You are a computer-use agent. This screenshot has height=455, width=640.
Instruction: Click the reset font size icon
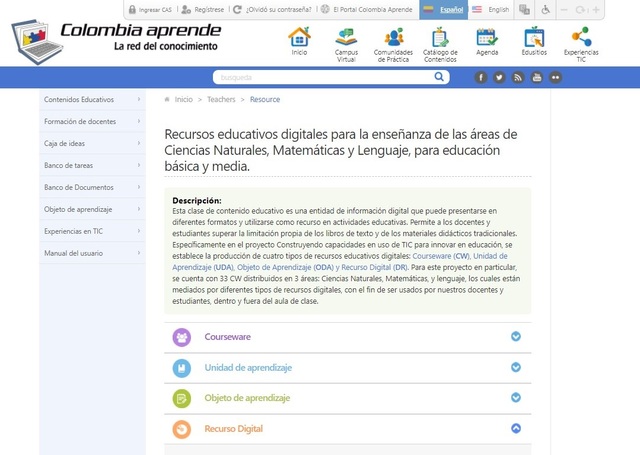(x=580, y=9)
